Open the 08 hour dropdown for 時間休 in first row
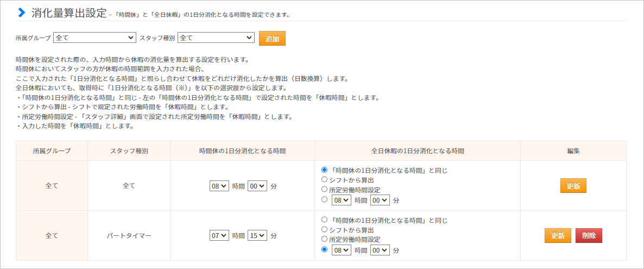 (x=219, y=186)
